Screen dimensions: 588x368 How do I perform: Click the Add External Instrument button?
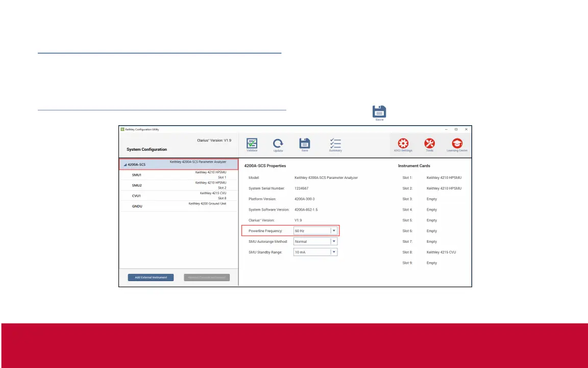(151, 278)
